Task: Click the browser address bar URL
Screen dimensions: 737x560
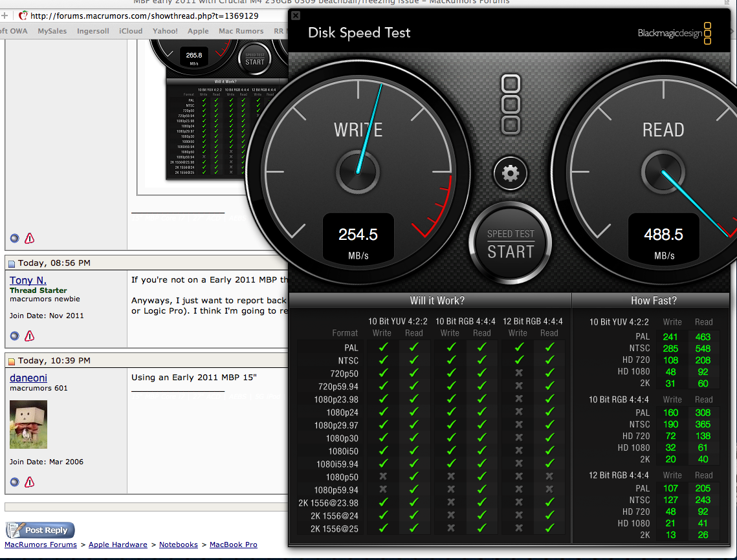Action: click(x=145, y=16)
